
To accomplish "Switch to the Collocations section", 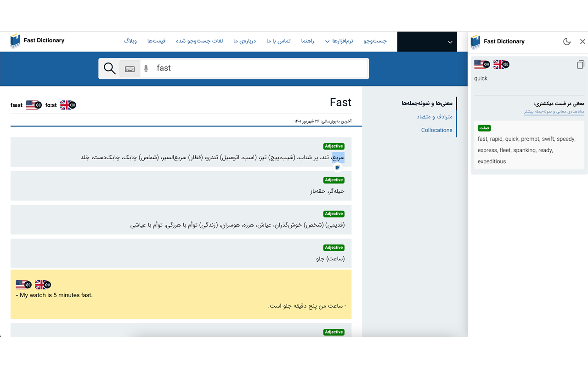I will point(436,130).
